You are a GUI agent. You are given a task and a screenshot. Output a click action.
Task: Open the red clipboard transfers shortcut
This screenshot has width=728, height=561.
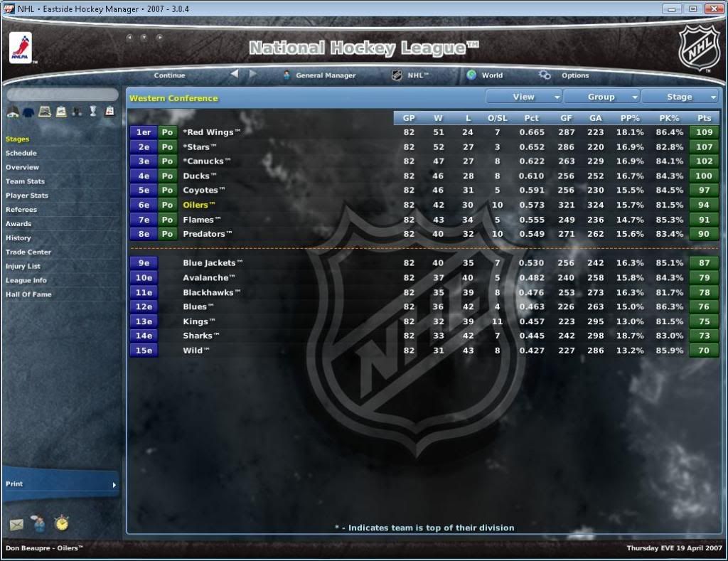tap(109, 111)
